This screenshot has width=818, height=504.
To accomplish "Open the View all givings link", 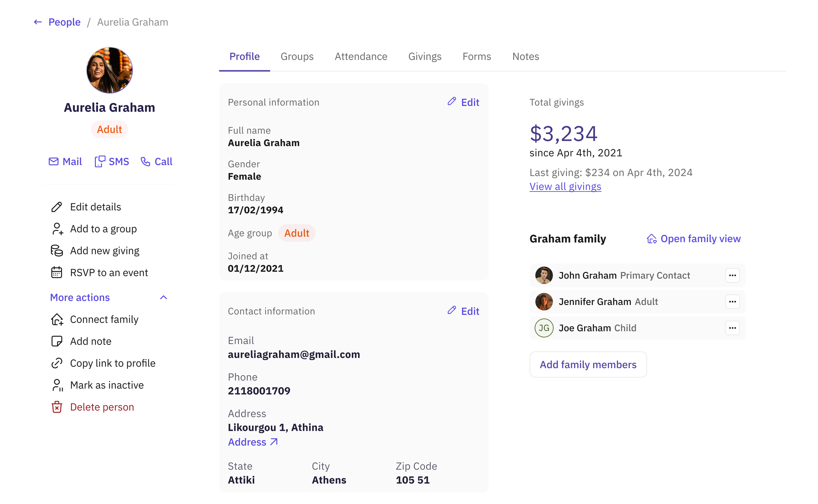I will coord(565,187).
